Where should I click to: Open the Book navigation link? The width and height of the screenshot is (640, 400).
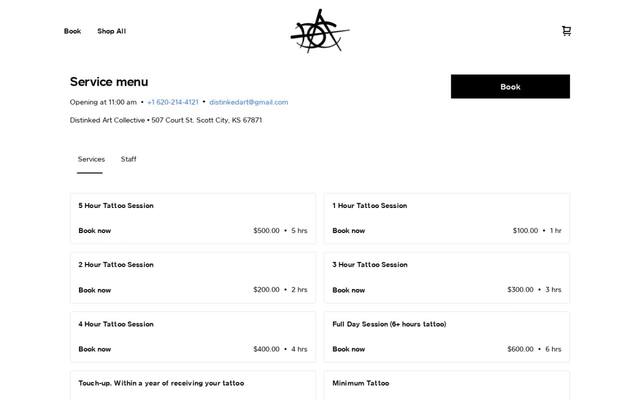tap(72, 31)
